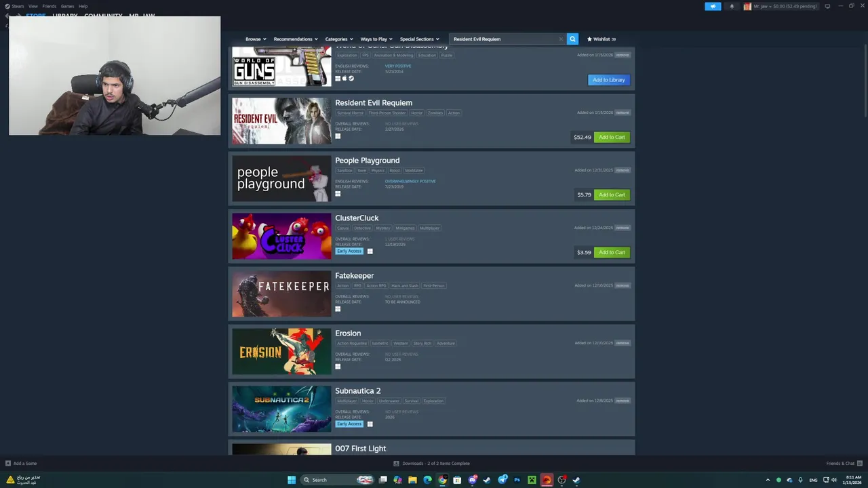Add ClusterCluck to cart
This screenshot has width=868, height=488.
tap(612, 252)
